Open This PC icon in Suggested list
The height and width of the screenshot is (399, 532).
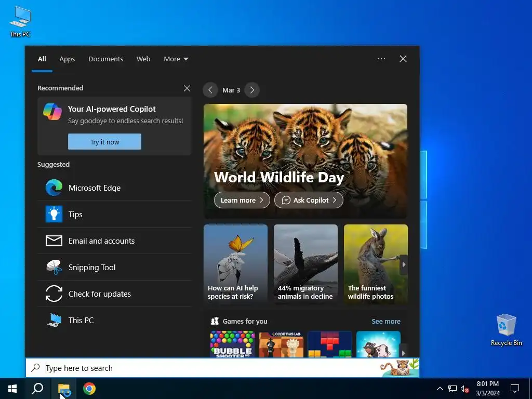tap(54, 320)
